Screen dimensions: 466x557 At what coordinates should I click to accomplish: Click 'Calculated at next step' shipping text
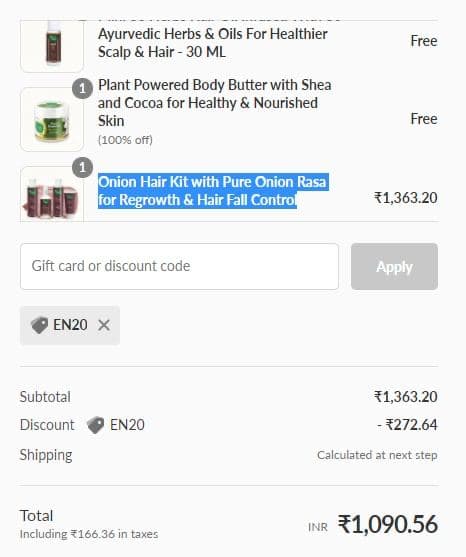377,455
